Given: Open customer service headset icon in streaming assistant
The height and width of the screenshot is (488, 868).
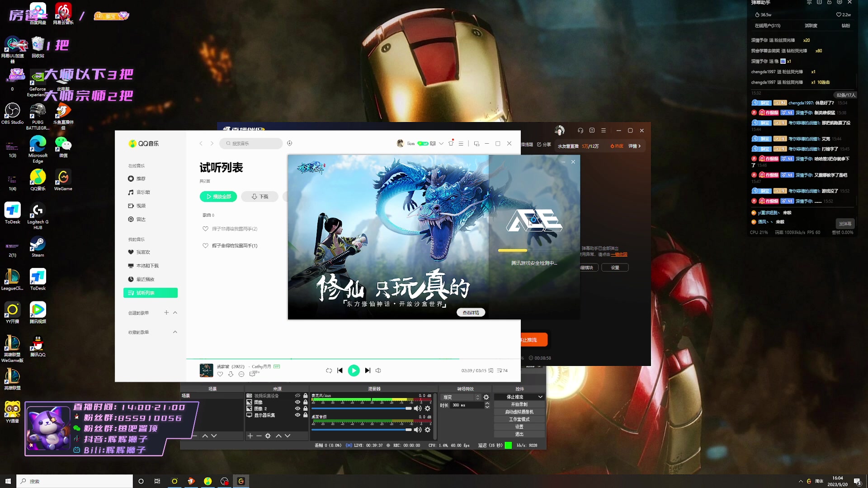Looking at the screenshot, I should click(x=580, y=131).
